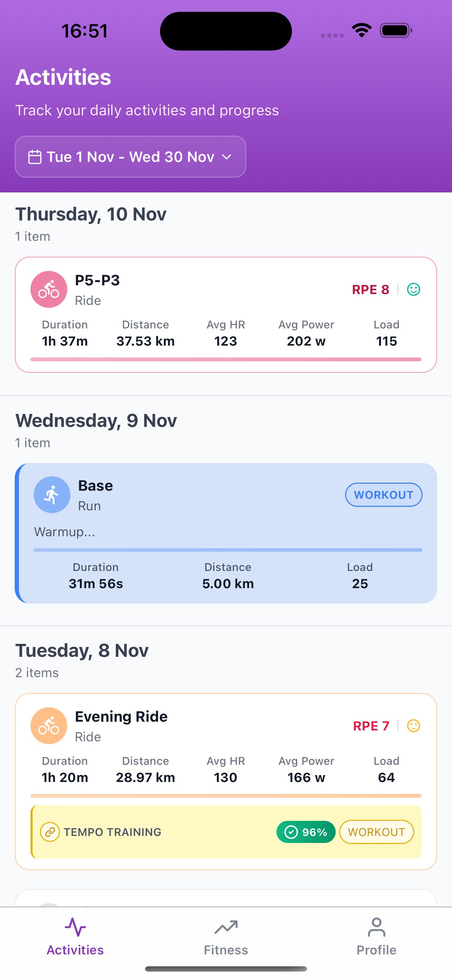Tap the yellow smiley next to RPE 7
The image size is (452, 980).
coord(413,725)
